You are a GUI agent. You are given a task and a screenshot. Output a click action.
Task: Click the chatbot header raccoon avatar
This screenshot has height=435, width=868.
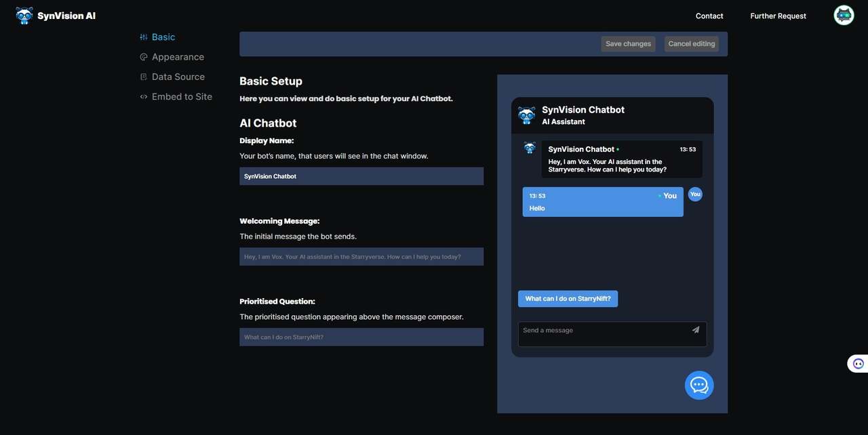527,115
